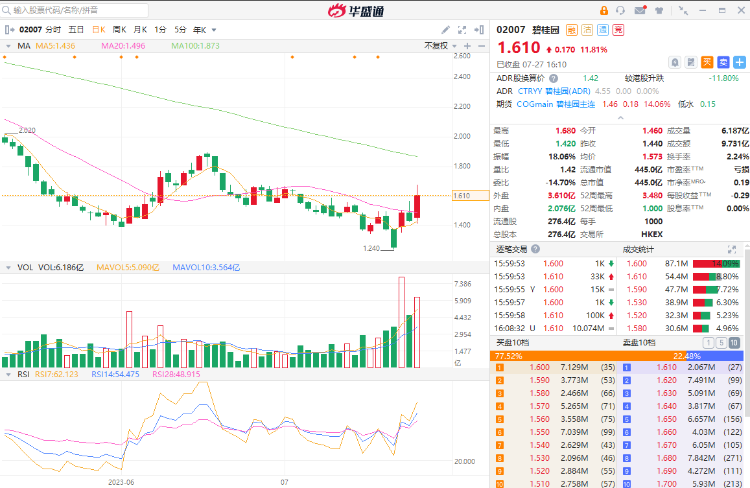The height and width of the screenshot is (488, 750).
Task: Open the 年K period dropdown
Action: coord(205,30)
